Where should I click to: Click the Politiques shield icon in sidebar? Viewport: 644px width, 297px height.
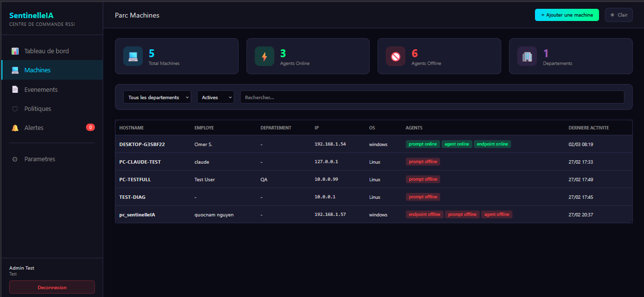coord(15,109)
